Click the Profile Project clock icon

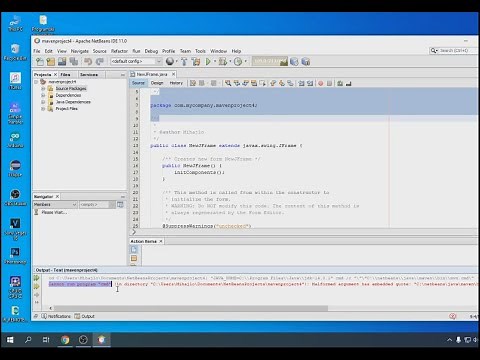point(238,61)
